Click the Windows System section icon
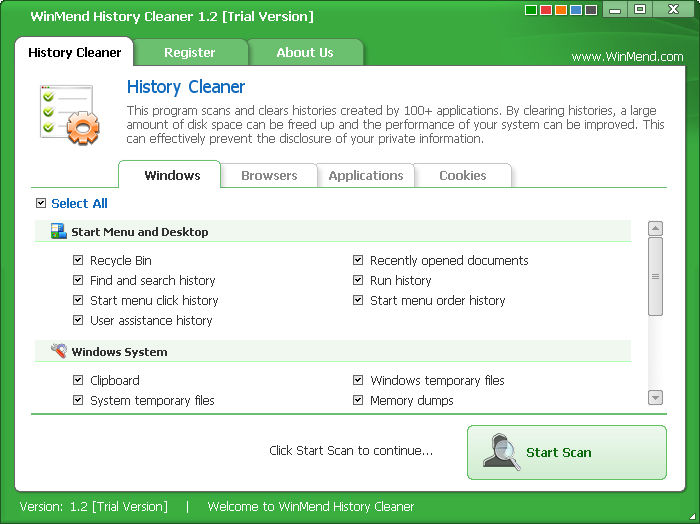The width and height of the screenshot is (700, 524). [x=58, y=352]
